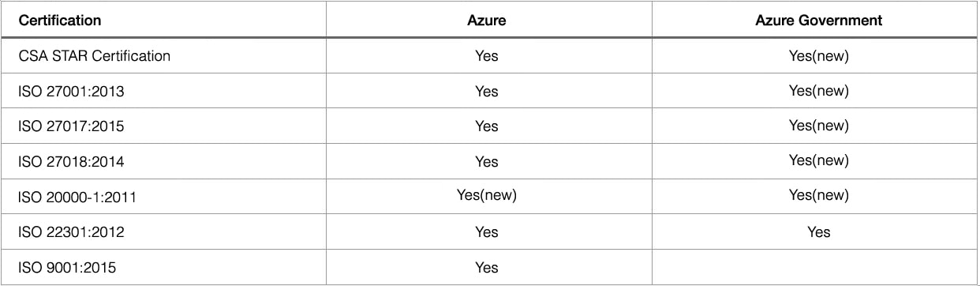The height and width of the screenshot is (286, 980).
Task: Click the Azure Government column header
Action: pos(819,21)
